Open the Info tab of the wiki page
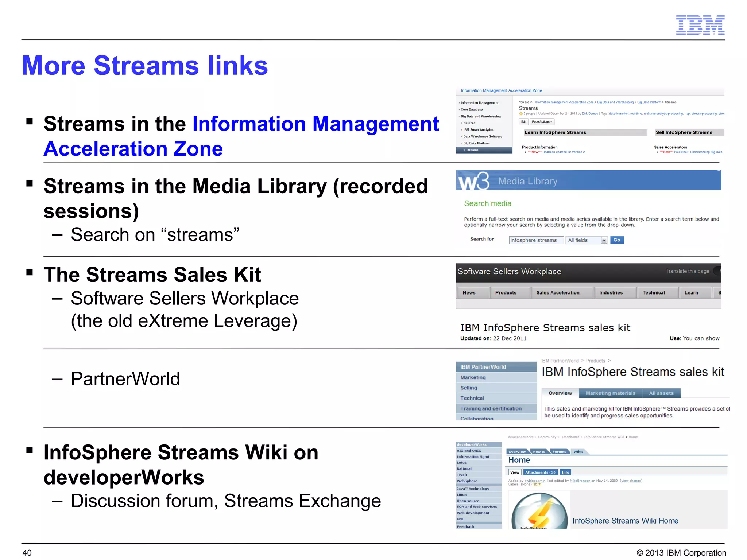Screen dimensions: 747x560 (565, 472)
